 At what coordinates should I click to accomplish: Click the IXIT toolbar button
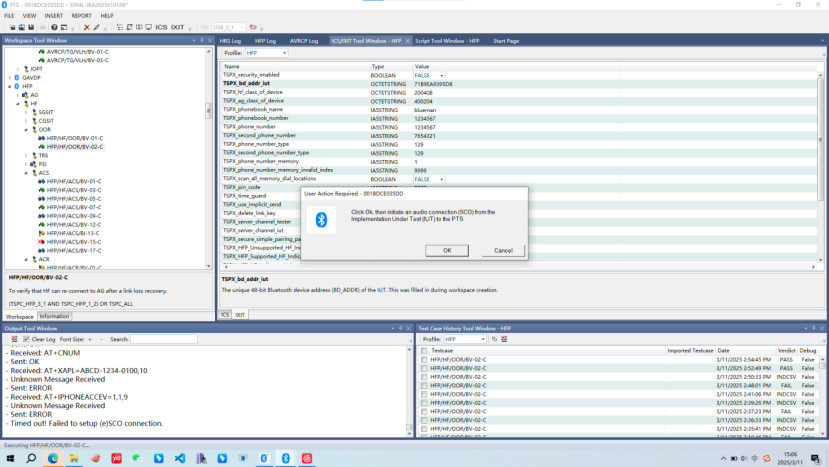pyautogui.click(x=178, y=28)
